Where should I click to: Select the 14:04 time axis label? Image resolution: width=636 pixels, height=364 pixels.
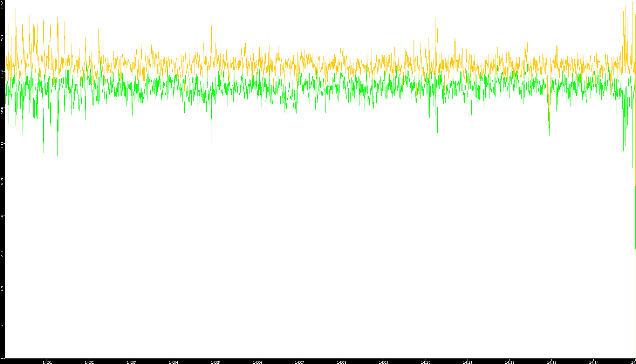173,362
